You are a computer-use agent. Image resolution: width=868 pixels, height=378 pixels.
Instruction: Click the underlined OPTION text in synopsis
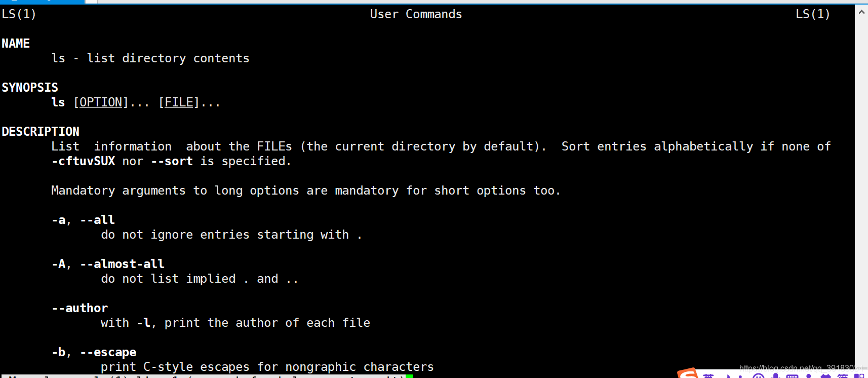[x=101, y=102]
